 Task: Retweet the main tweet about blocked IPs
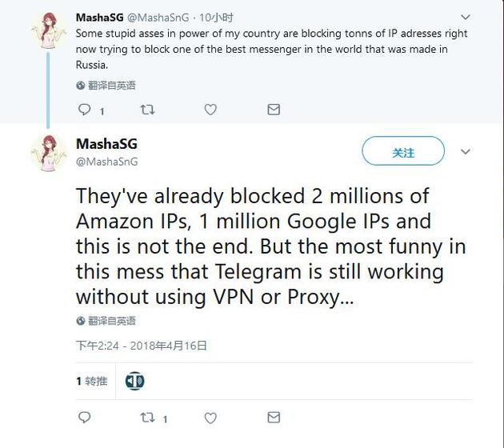coord(147,418)
